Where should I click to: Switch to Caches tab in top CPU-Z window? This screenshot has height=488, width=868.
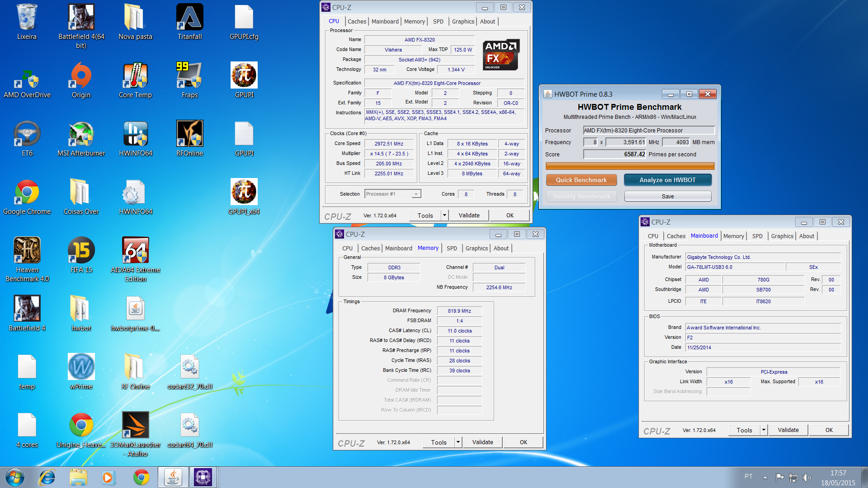pos(357,21)
